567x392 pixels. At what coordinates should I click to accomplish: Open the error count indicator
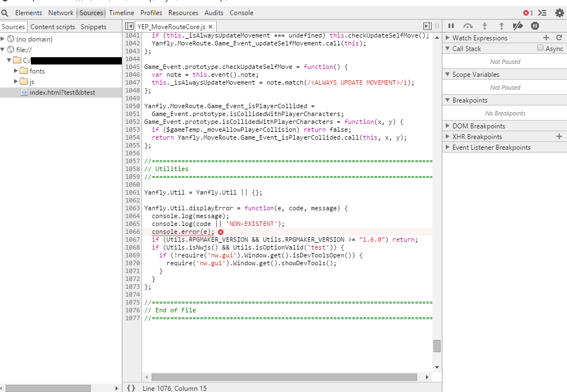(x=528, y=13)
